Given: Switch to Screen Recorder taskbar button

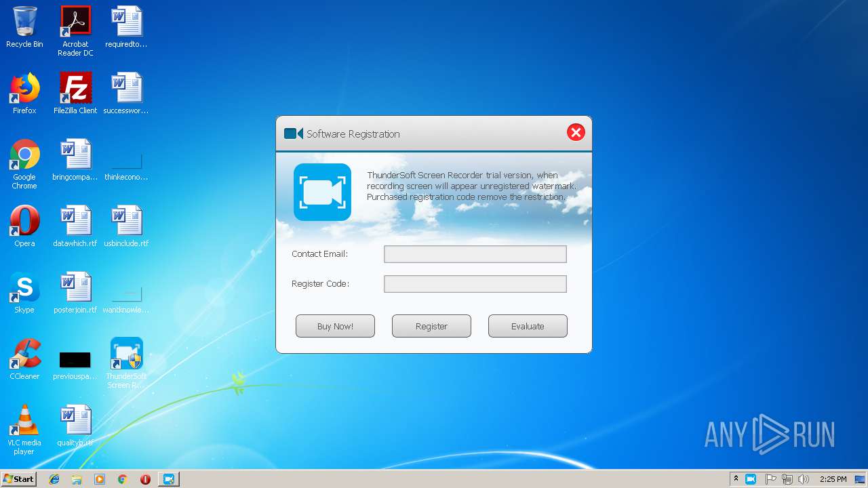Looking at the screenshot, I should [169, 479].
